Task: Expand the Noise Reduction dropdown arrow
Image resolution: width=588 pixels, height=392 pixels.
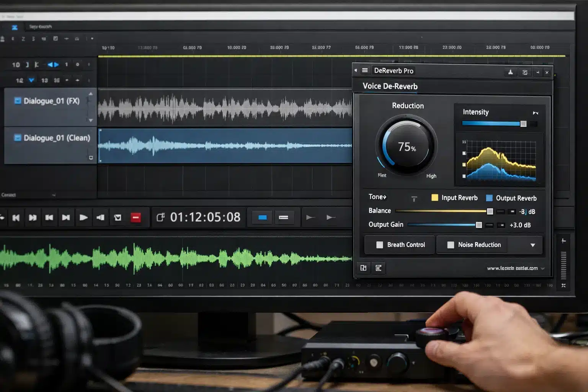Action: (x=533, y=245)
